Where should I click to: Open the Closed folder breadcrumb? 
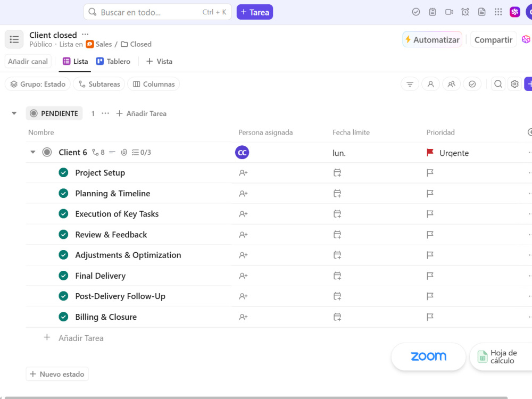[136, 45]
